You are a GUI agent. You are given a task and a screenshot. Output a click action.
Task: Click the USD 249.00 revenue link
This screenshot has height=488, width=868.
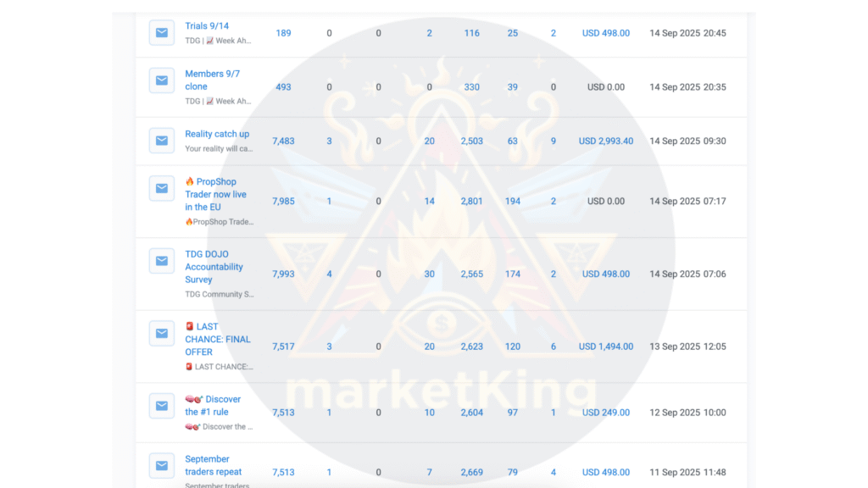pos(605,413)
